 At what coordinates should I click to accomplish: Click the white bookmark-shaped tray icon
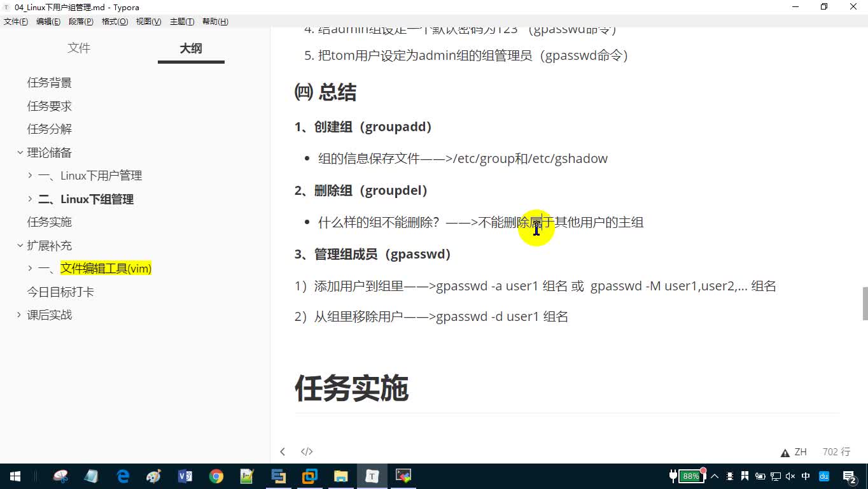click(745, 476)
